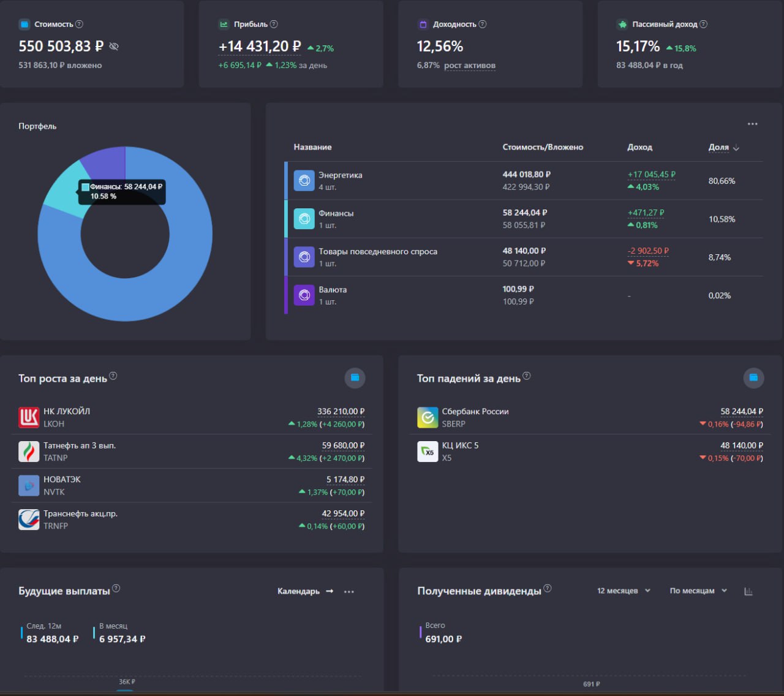784x696 pixels.
Task: Click the Сбербанк России logo icon
Action: (428, 417)
